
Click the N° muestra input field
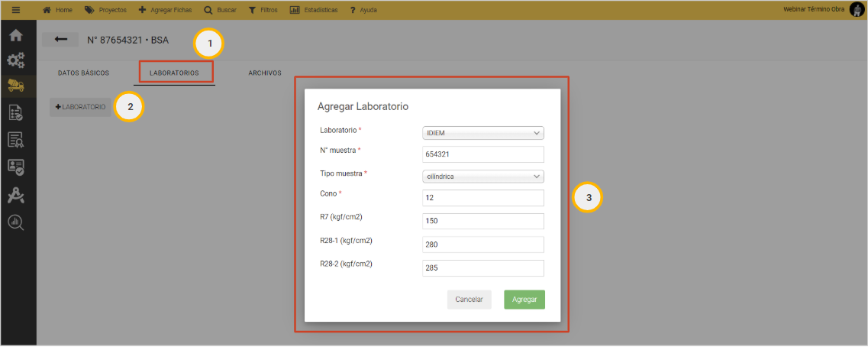(482, 154)
